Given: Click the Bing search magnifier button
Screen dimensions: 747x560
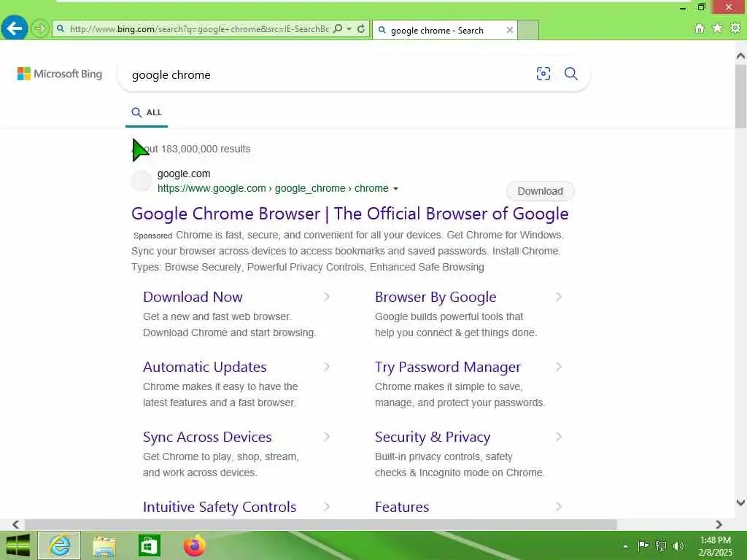Looking at the screenshot, I should click(x=570, y=74).
